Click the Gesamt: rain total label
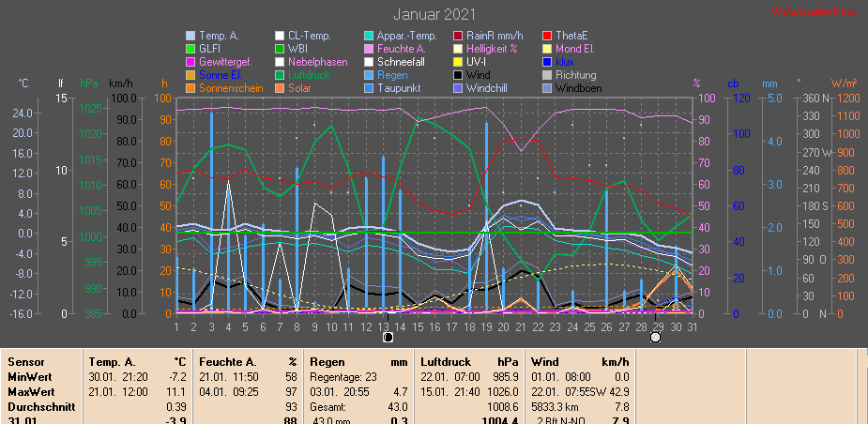Screen dimensions: 868x424 tap(327, 407)
